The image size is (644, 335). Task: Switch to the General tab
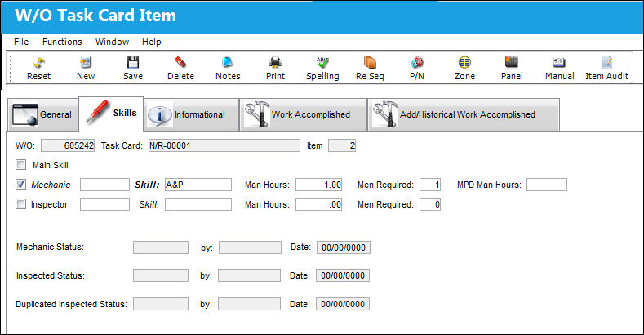[x=42, y=114]
